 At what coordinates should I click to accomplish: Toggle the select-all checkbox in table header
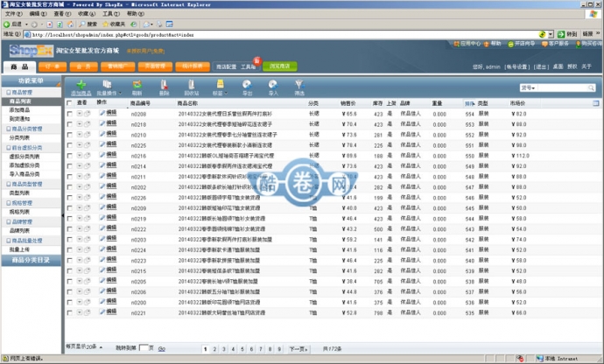coord(69,102)
